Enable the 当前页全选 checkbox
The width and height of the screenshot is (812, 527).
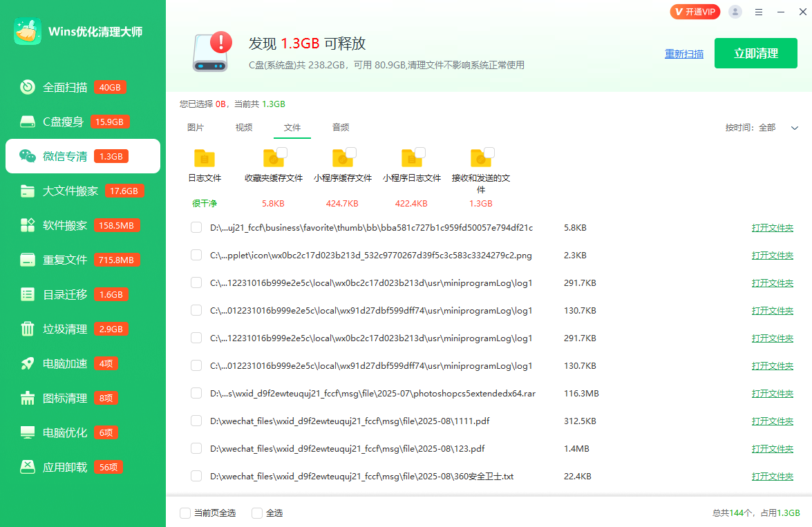click(x=185, y=513)
